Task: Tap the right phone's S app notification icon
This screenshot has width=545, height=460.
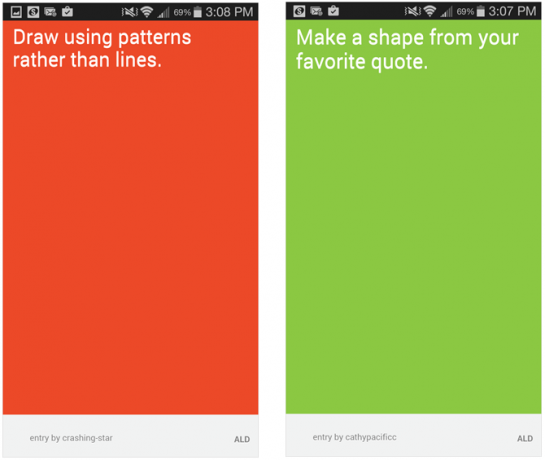Action: [x=299, y=11]
